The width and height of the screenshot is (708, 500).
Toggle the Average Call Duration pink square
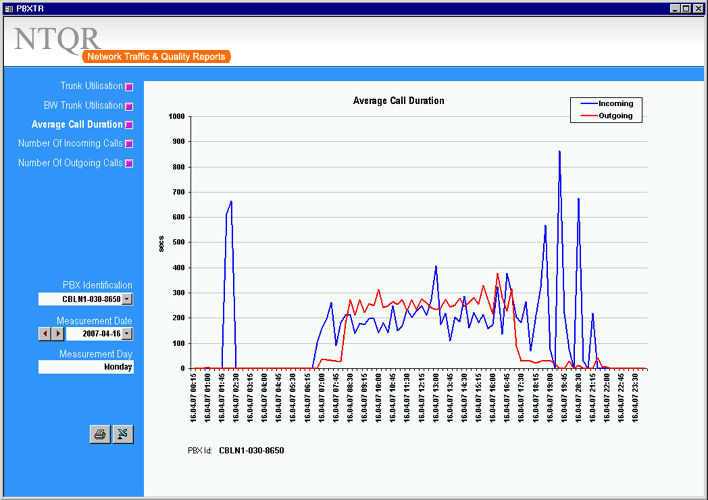(129, 125)
